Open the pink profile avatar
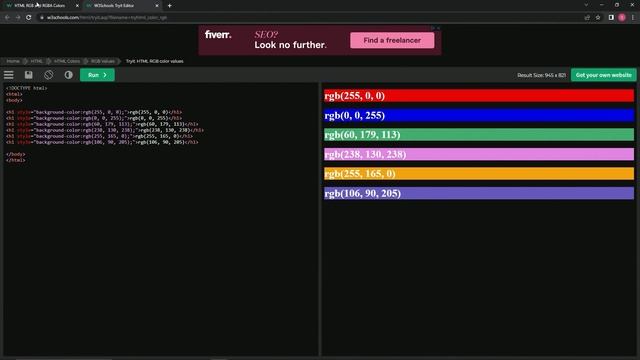 pyautogui.click(x=622, y=18)
